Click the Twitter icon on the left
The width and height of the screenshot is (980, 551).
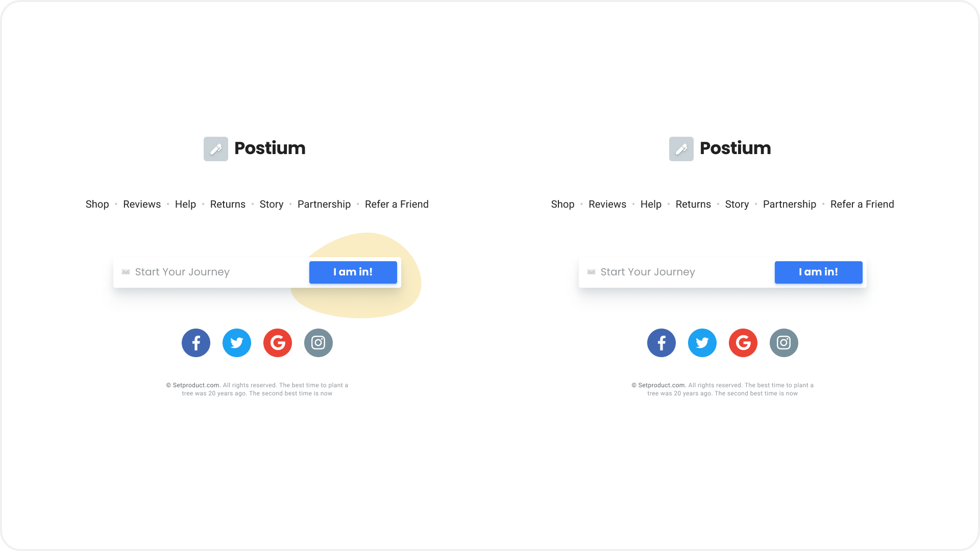tap(237, 342)
